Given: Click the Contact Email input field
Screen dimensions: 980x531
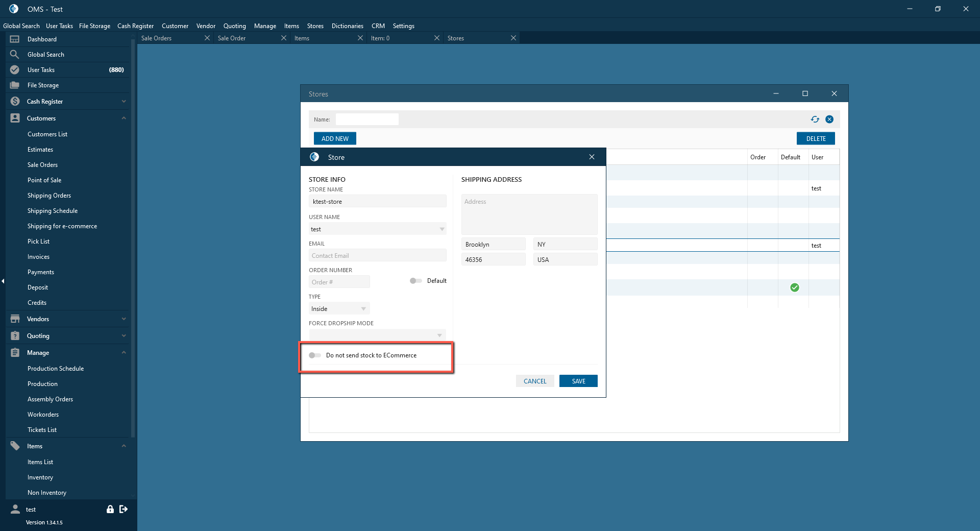Looking at the screenshot, I should pos(378,256).
